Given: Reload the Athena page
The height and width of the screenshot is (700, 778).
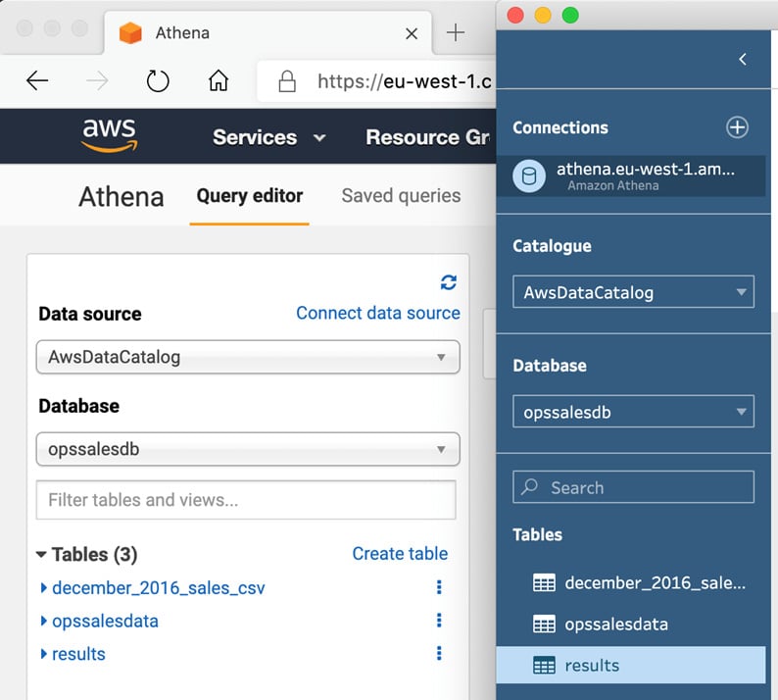Looking at the screenshot, I should 158,81.
